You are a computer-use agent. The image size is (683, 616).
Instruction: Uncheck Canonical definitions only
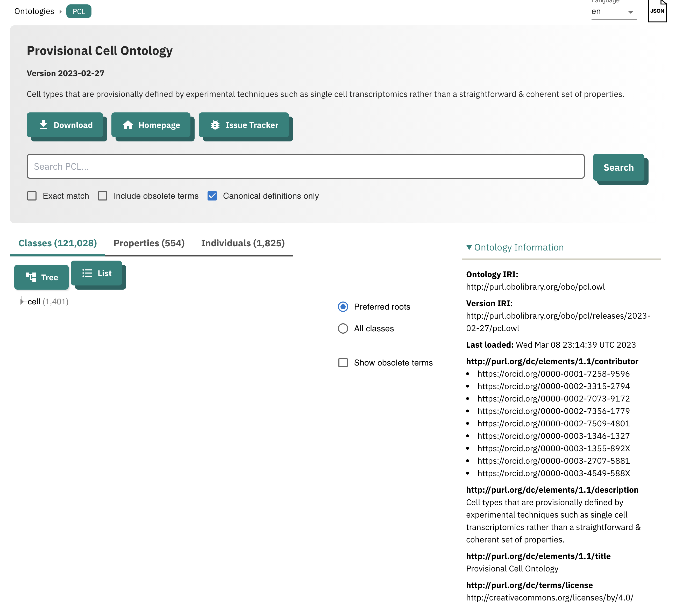click(x=212, y=196)
